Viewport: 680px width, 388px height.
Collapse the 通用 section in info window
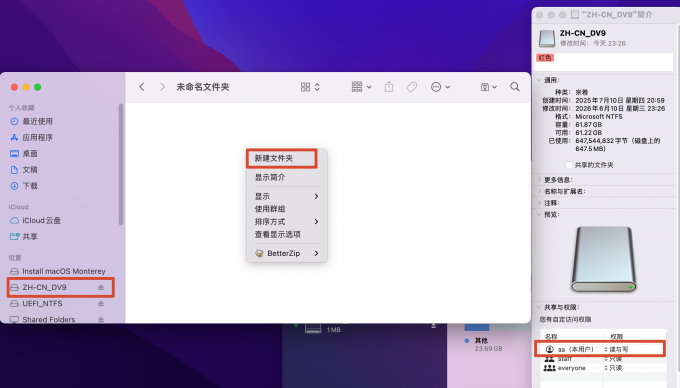coord(539,80)
